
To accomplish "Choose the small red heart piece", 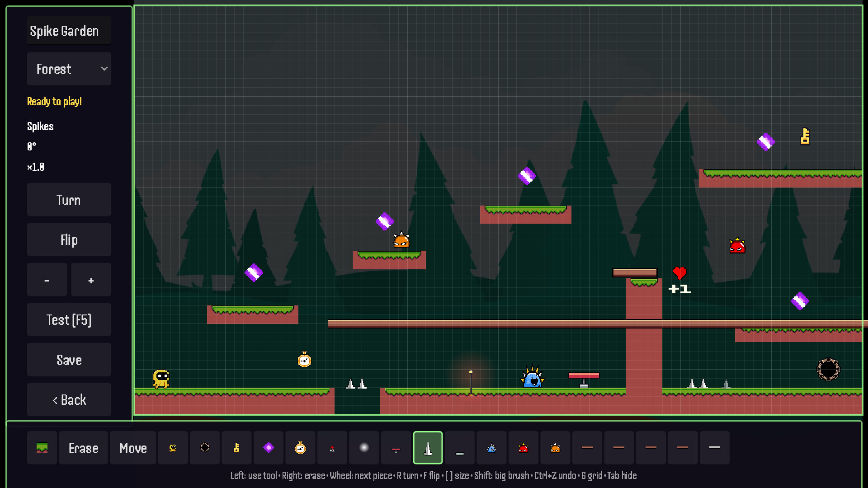I will 332,448.
